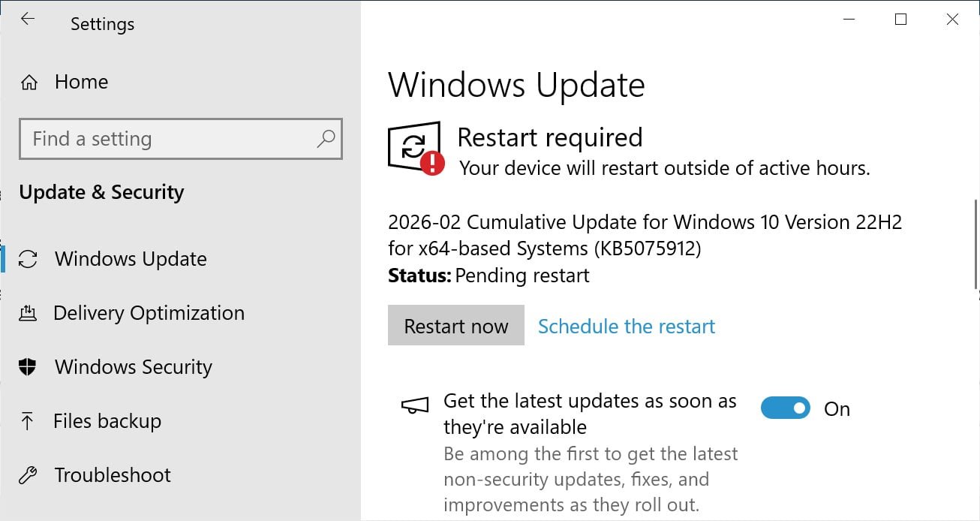Select the Troubleshoot wrench icon
Screen dimensions: 980x521
pos(29,475)
